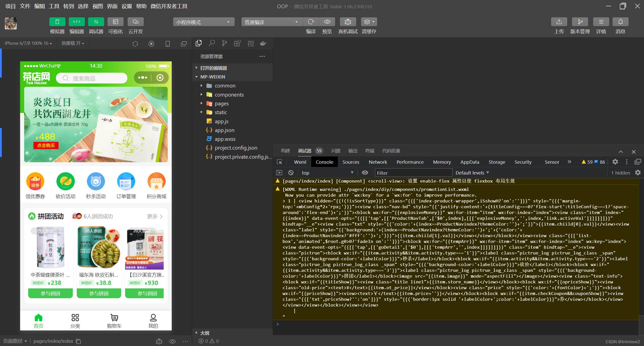Open the 热重载 hot reload dropdown
Screen dimensions: 644x346
click(x=73, y=43)
